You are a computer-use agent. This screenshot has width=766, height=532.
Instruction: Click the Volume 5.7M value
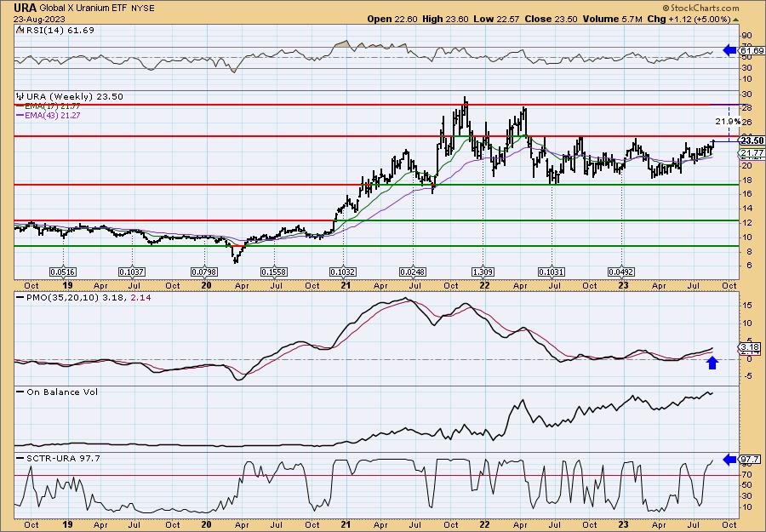click(x=613, y=19)
